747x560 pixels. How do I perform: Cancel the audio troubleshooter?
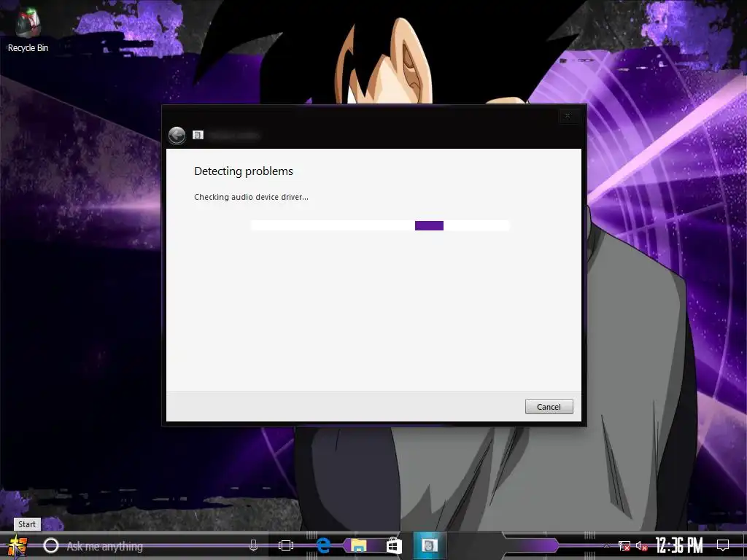tap(549, 407)
